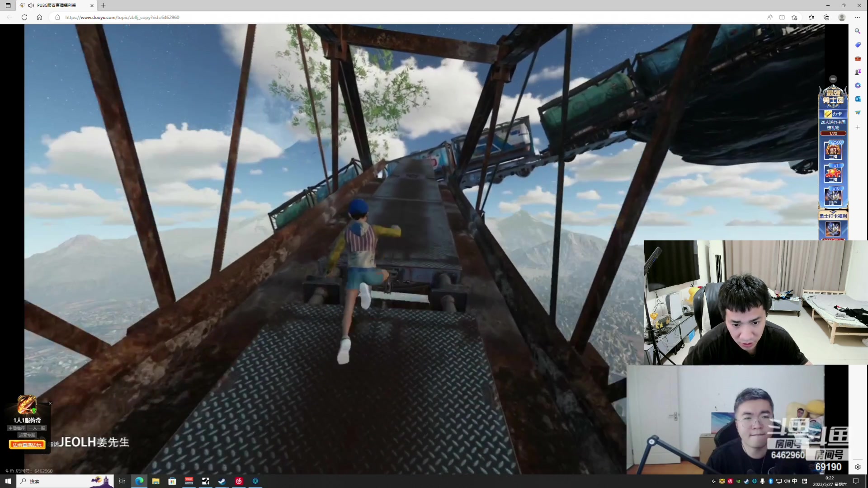Add this page to favorites
The image size is (868, 488).
794,17
